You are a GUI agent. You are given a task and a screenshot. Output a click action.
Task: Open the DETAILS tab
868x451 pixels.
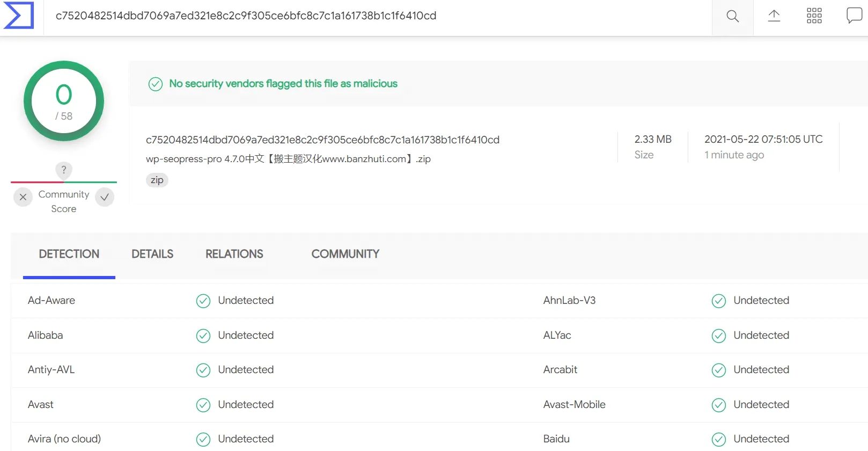click(152, 254)
